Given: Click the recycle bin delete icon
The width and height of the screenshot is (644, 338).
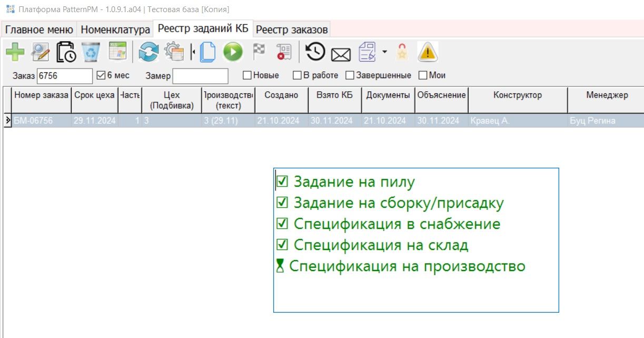Looking at the screenshot, I should pos(91,52).
